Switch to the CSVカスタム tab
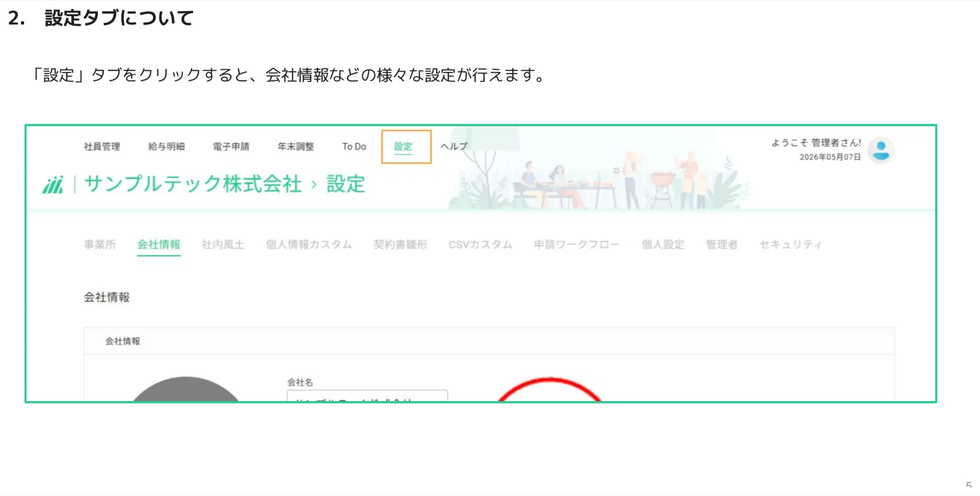This screenshot has width=980, height=496. (x=480, y=245)
